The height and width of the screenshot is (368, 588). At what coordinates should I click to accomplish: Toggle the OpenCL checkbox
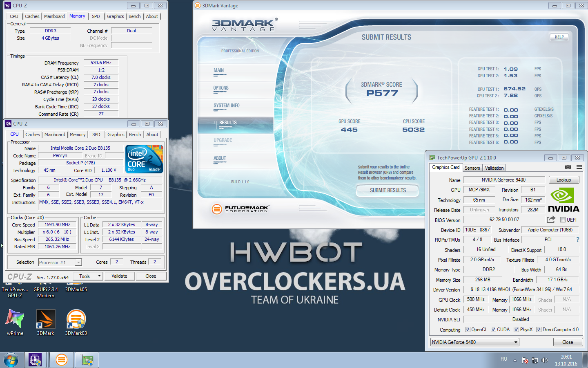pos(468,330)
